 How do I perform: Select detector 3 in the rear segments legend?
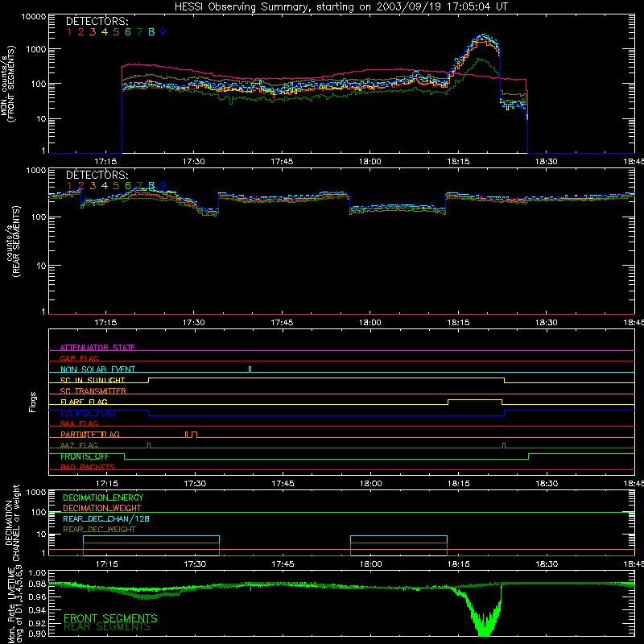point(93,186)
